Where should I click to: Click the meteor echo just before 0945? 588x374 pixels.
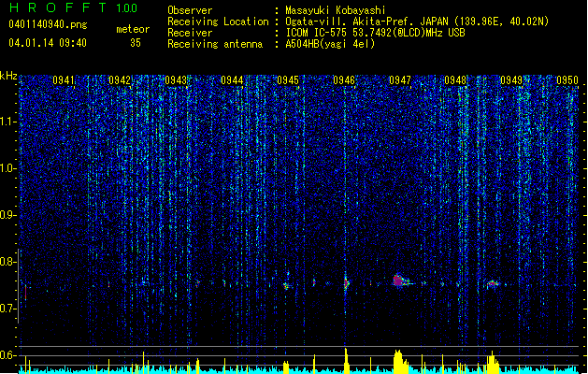point(287,286)
